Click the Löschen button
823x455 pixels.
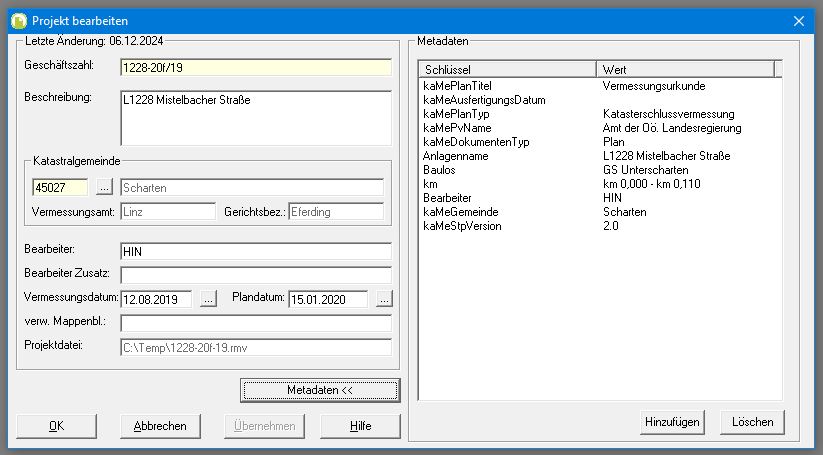pyautogui.click(x=751, y=421)
